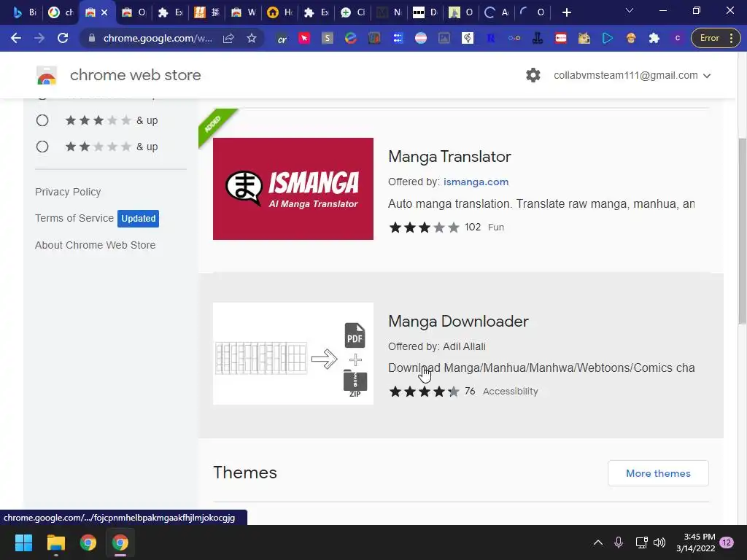Click the microphone tray icon
This screenshot has height=560, width=747.
[x=619, y=542]
